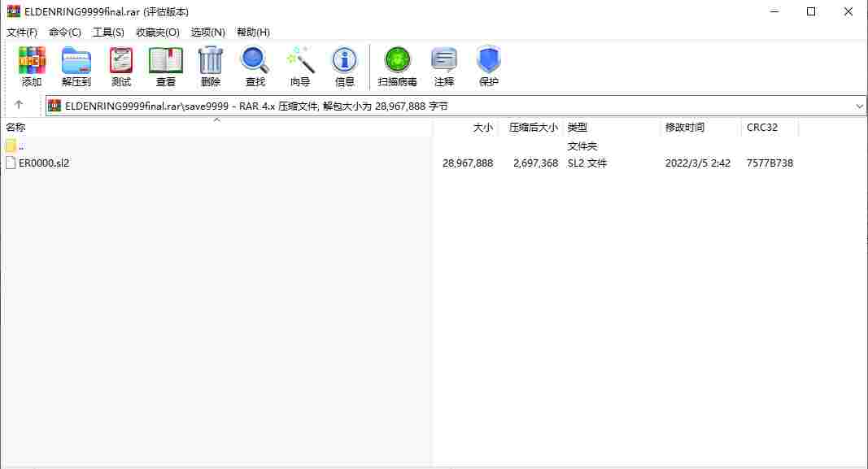Click the SL2 文件 type cell
Screen dimensions: 868x469
[x=587, y=163]
